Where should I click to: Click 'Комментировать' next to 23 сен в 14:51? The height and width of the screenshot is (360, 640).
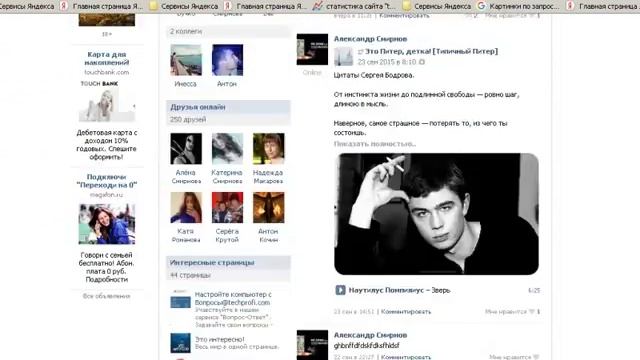pyautogui.click(x=406, y=312)
